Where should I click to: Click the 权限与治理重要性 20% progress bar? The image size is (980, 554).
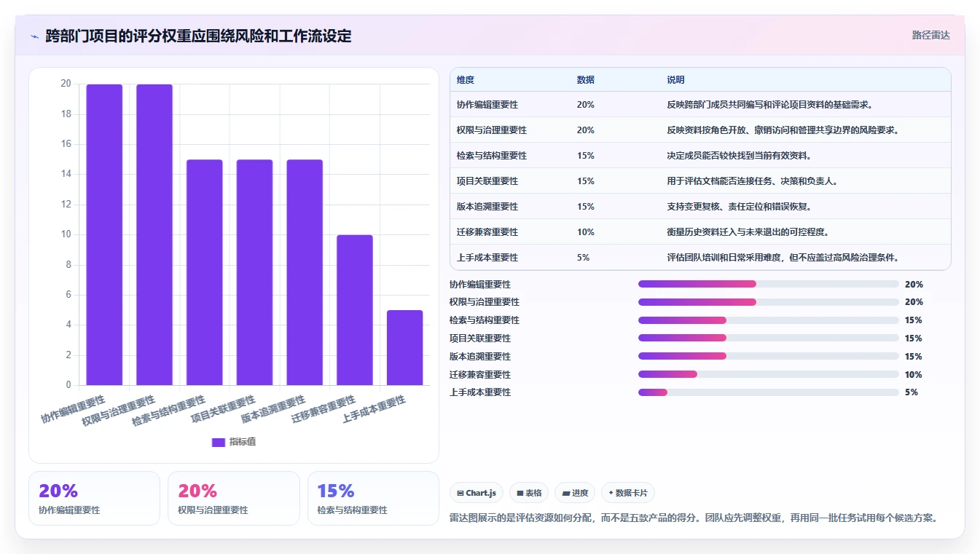pyautogui.click(x=769, y=301)
